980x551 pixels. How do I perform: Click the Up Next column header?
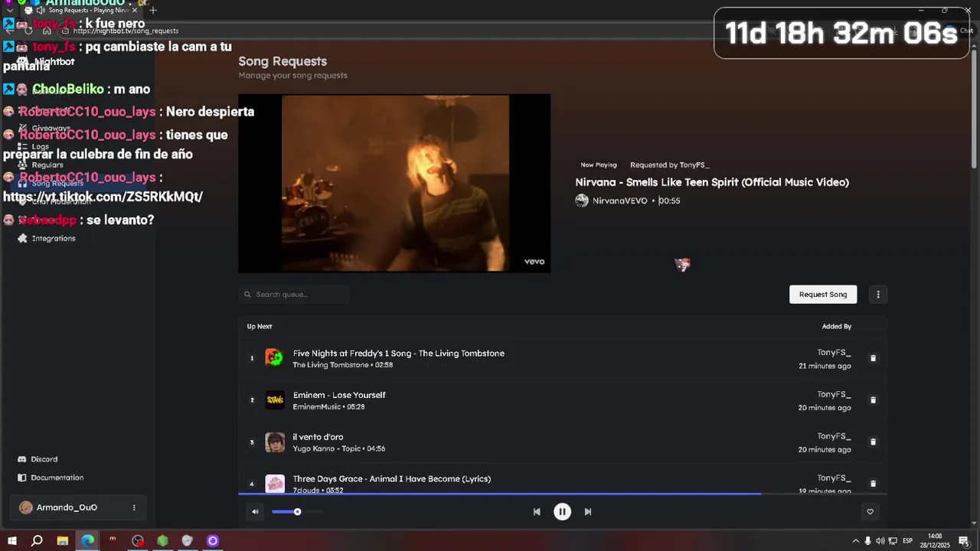click(x=260, y=327)
